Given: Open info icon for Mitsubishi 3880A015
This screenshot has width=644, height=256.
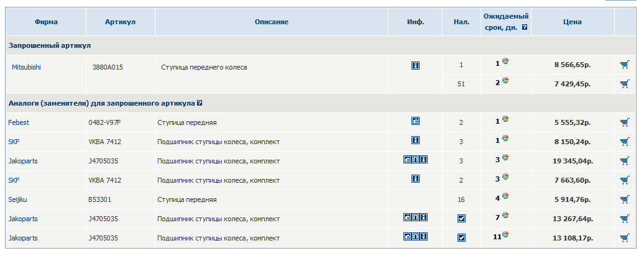Looking at the screenshot, I should coord(415,65).
